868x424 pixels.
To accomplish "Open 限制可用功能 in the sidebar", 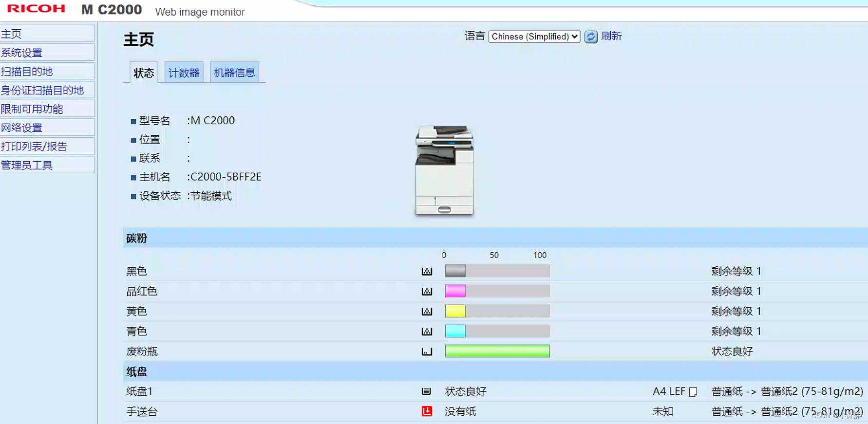I will point(47,109).
